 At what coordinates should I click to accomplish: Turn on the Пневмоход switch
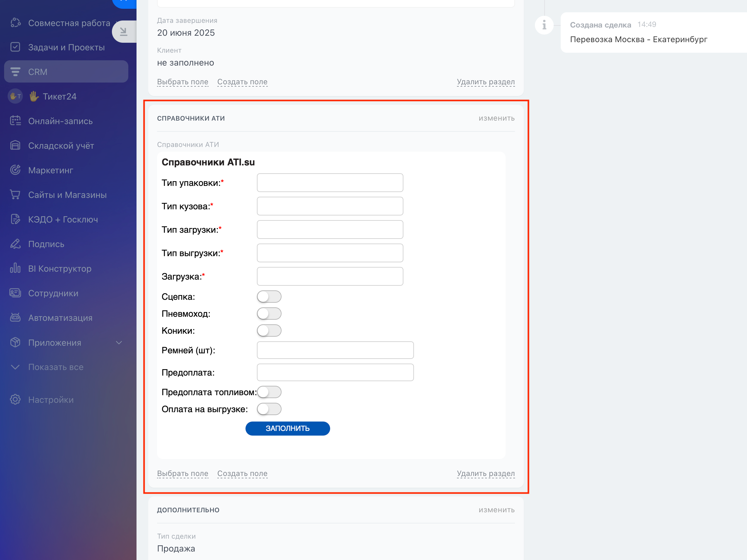(269, 314)
